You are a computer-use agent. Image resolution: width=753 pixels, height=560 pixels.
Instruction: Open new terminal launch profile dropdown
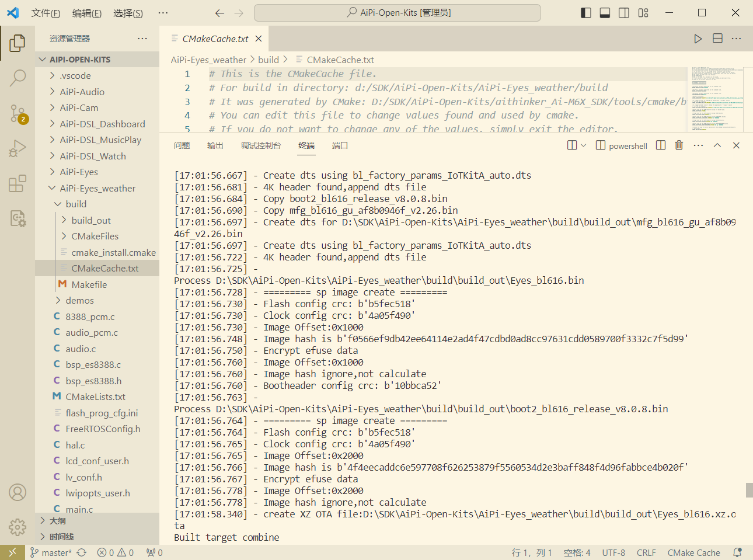(584, 145)
